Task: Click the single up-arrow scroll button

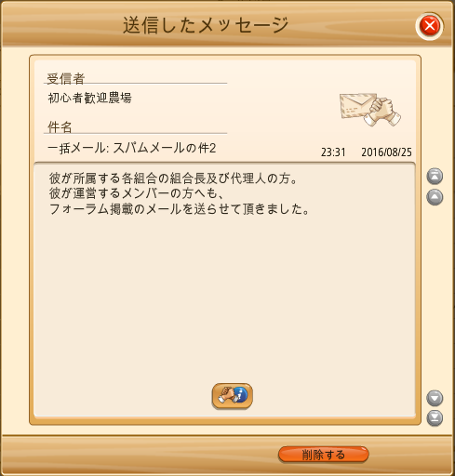Action: (435, 197)
